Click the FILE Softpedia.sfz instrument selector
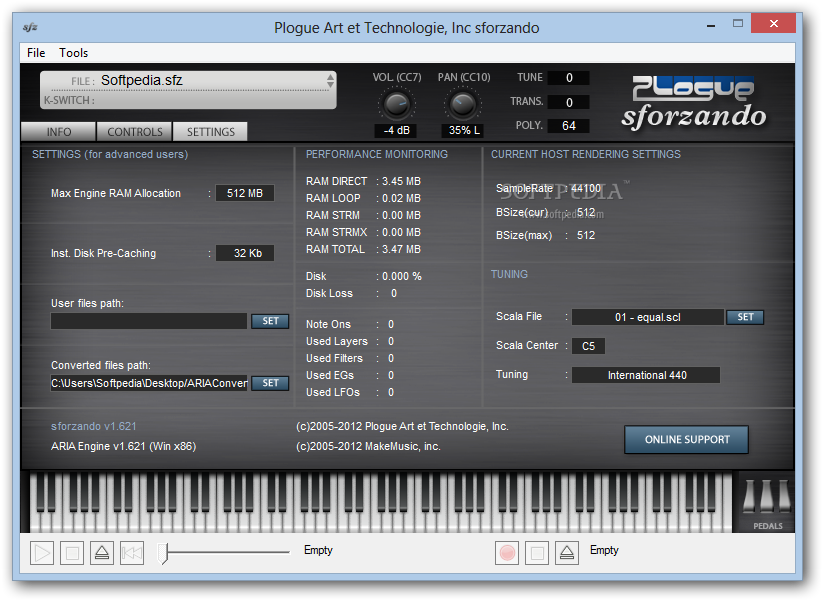Image resolution: width=823 pixels, height=601 pixels. click(x=186, y=81)
